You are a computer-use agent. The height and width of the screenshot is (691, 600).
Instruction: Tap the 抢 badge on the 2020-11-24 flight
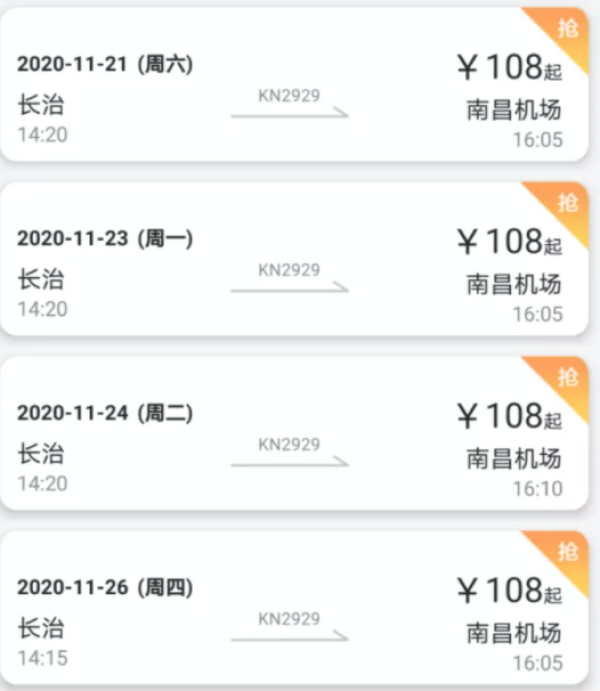[568, 377]
